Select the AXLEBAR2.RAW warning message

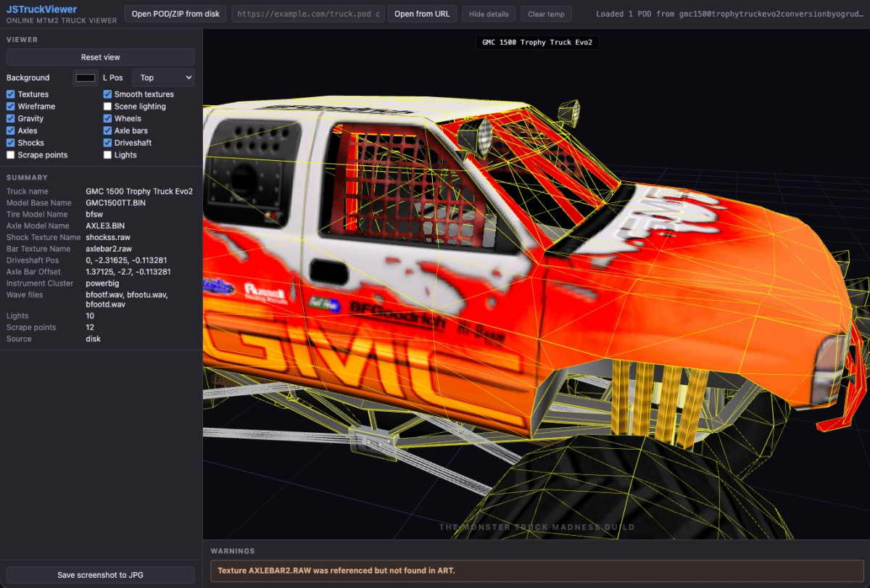click(x=536, y=571)
